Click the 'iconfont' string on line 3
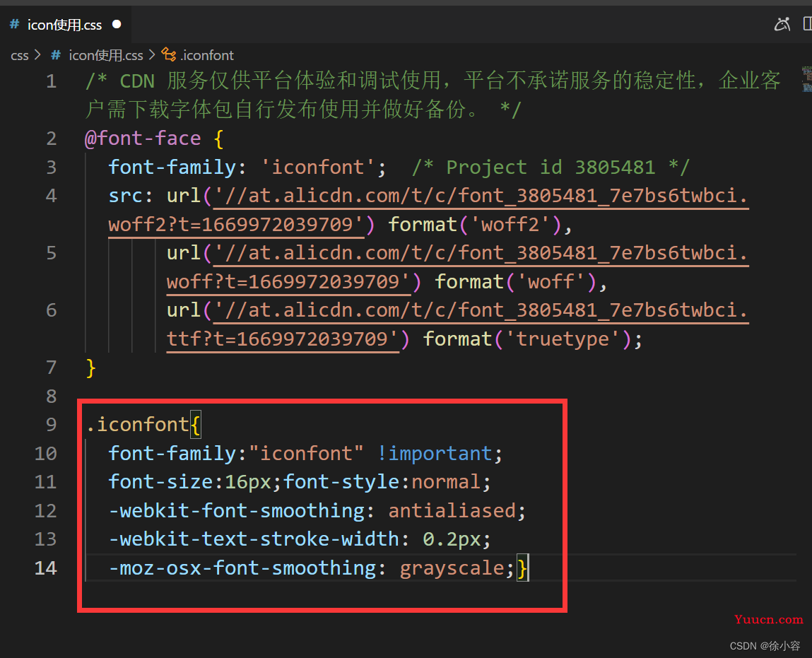 coord(317,168)
